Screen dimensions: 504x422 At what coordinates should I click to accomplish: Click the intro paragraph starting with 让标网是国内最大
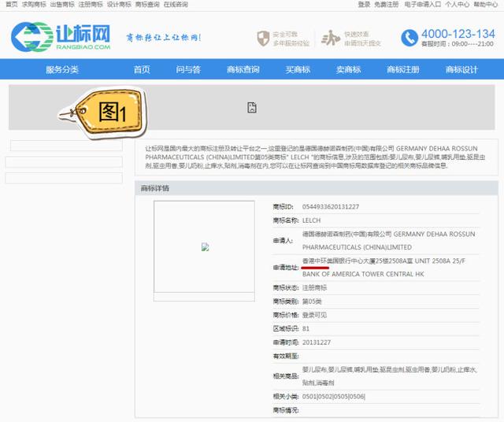pyautogui.click(x=315, y=157)
